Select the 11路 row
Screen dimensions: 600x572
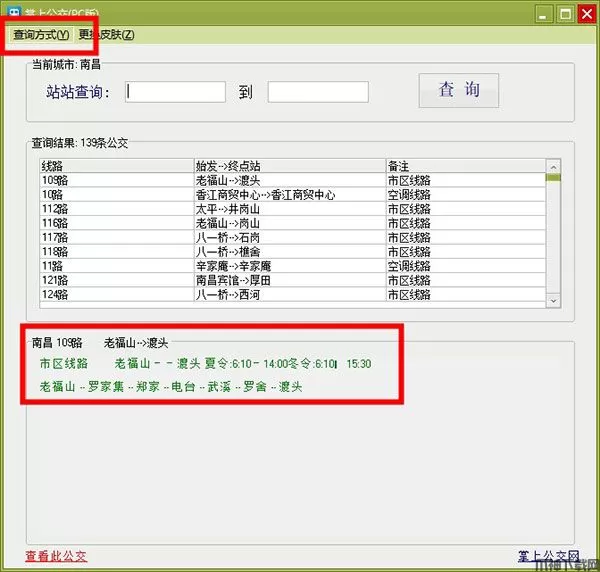tap(293, 266)
